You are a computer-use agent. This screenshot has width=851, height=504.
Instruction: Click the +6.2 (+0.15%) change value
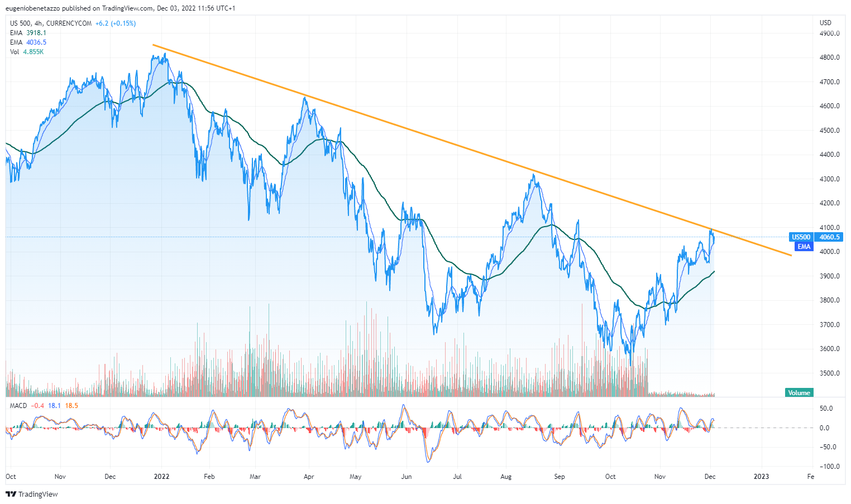(x=116, y=23)
